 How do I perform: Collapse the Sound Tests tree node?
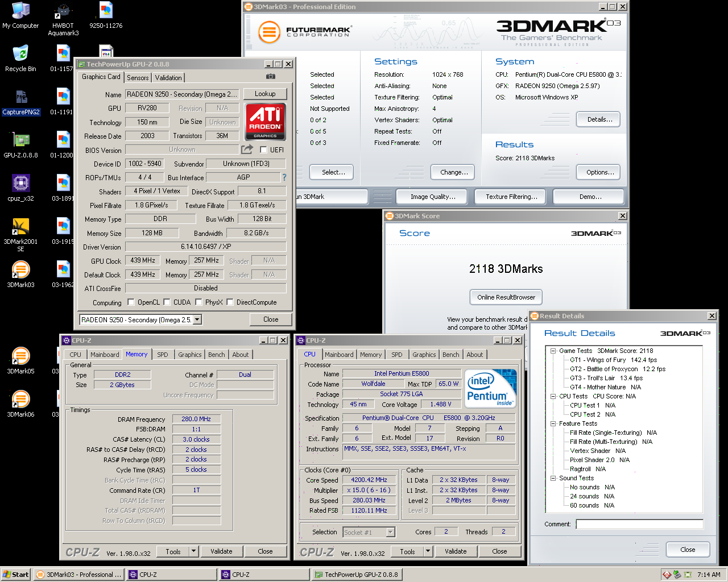point(553,478)
